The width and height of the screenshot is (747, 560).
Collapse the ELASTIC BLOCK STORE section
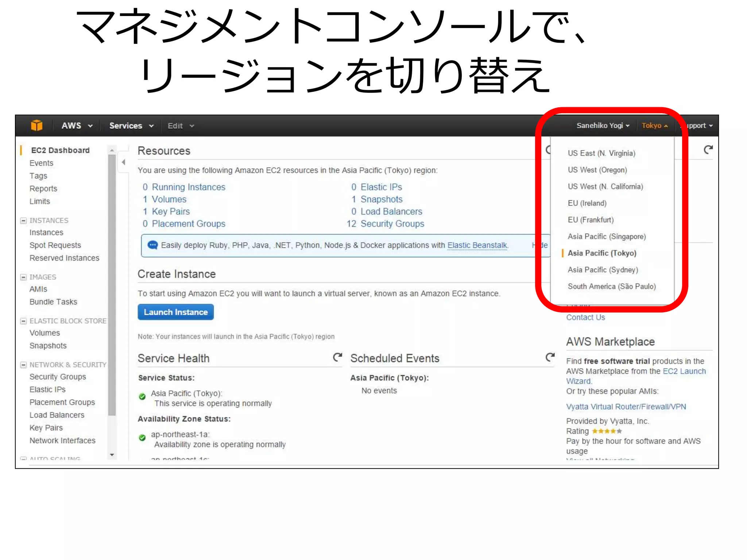[23, 321]
